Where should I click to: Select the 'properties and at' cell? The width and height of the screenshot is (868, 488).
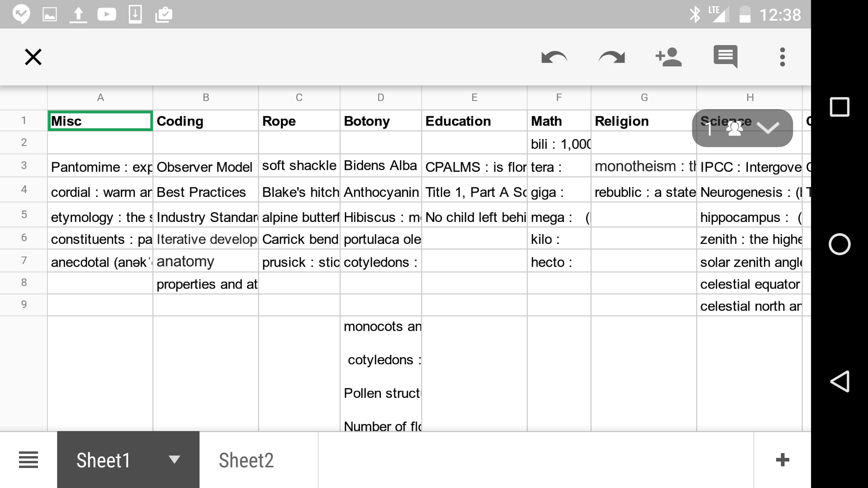click(x=206, y=283)
